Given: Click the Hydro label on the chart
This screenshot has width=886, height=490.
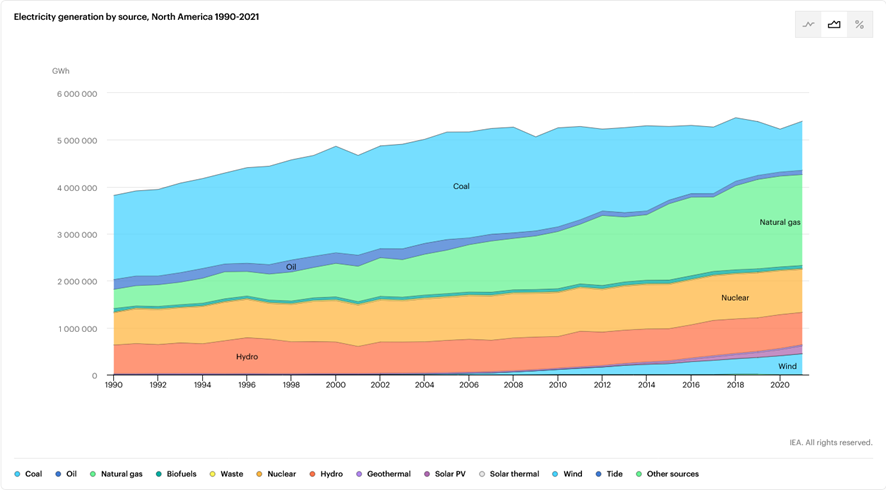Looking at the screenshot, I should click(x=247, y=357).
